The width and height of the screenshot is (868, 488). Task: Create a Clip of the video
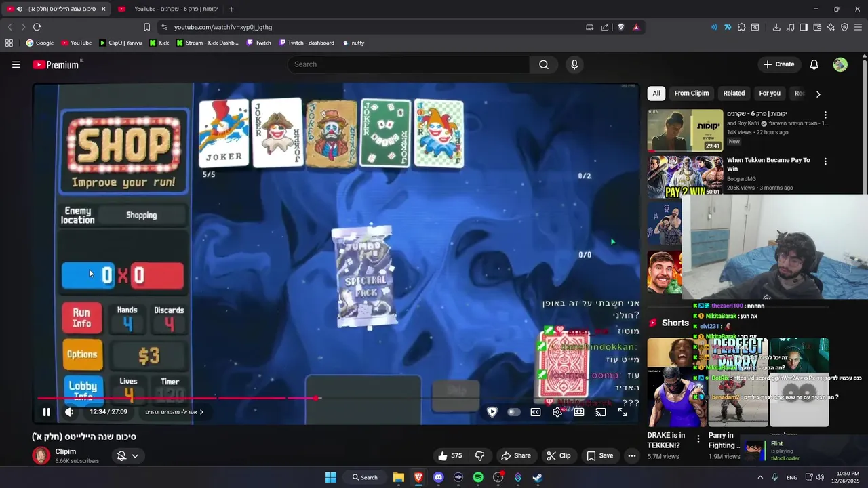click(559, 455)
